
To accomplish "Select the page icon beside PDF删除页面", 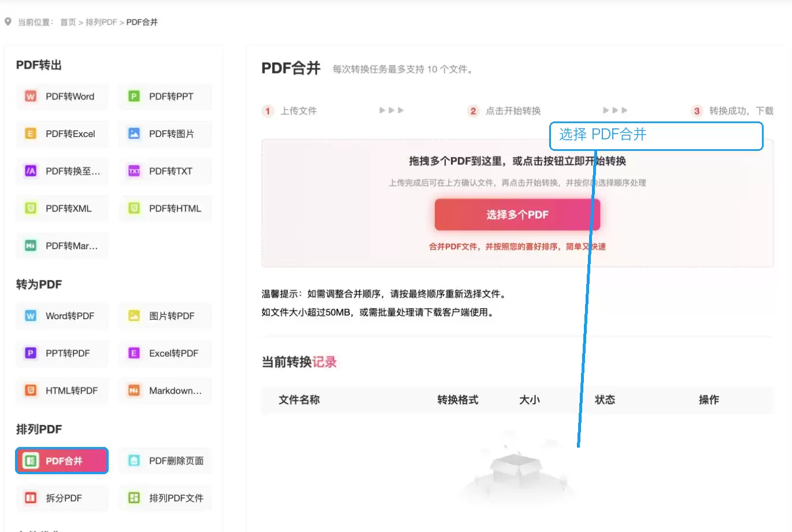I will click(134, 461).
